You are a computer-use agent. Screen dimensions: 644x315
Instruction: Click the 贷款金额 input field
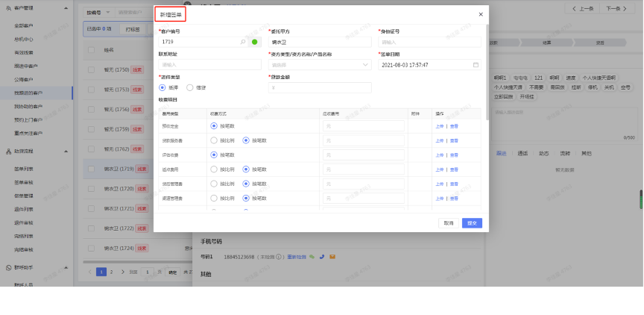tap(320, 87)
